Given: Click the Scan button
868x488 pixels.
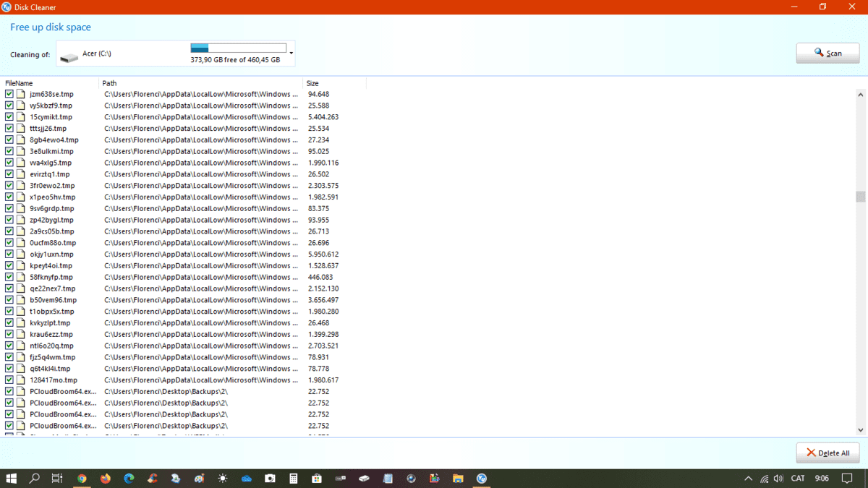Looking at the screenshot, I should 828,53.
